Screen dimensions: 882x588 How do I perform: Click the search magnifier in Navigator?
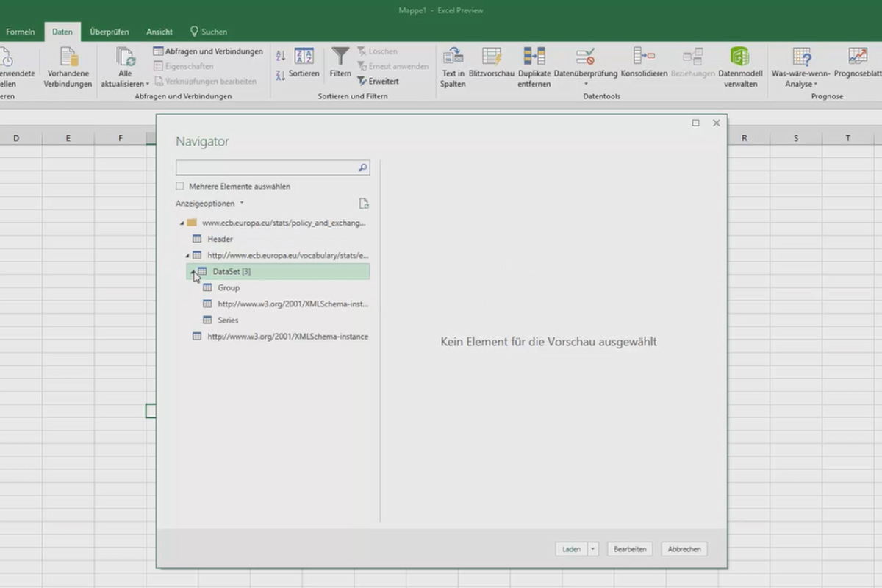pos(362,168)
